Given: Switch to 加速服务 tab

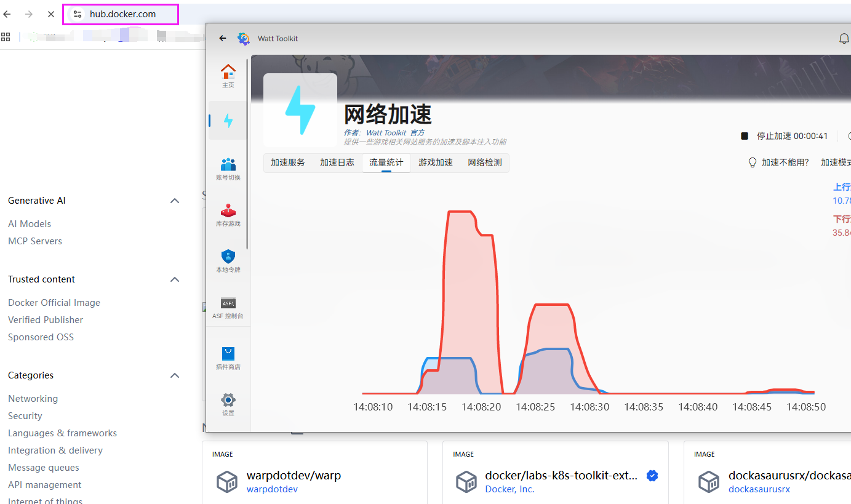Looking at the screenshot, I should tap(288, 162).
